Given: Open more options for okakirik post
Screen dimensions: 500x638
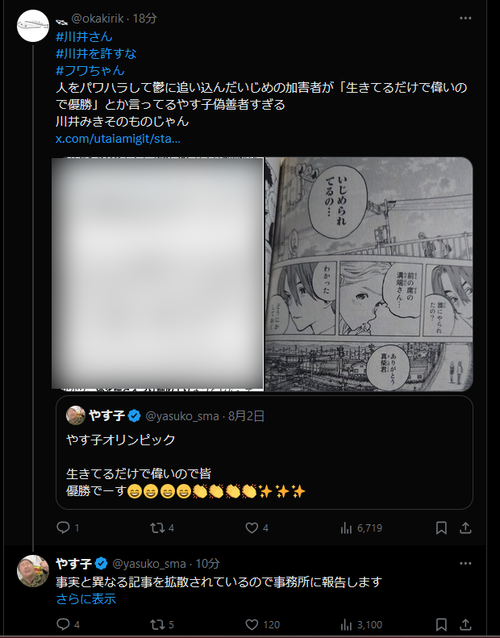Looking at the screenshot, I should [x=465, y=18].
